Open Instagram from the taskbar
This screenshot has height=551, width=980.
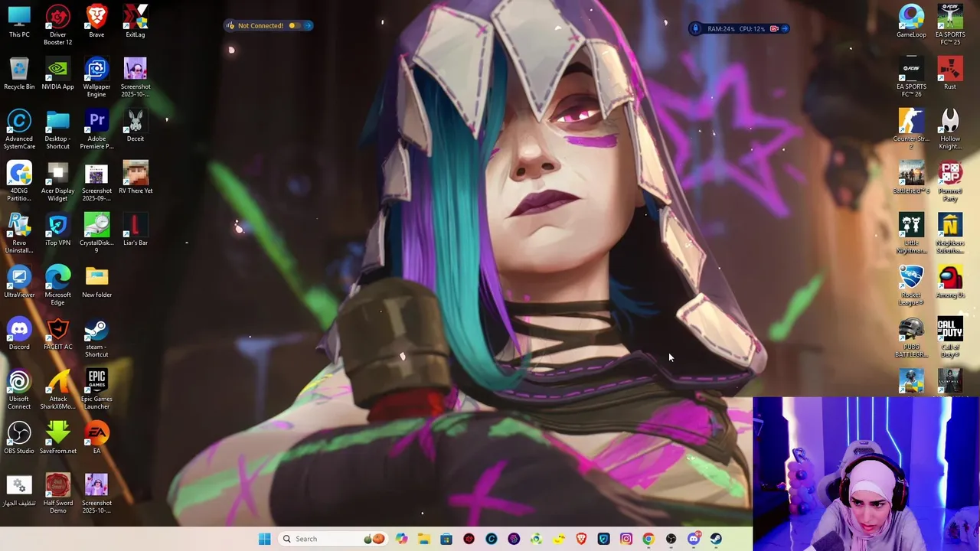tap(626, 539)
